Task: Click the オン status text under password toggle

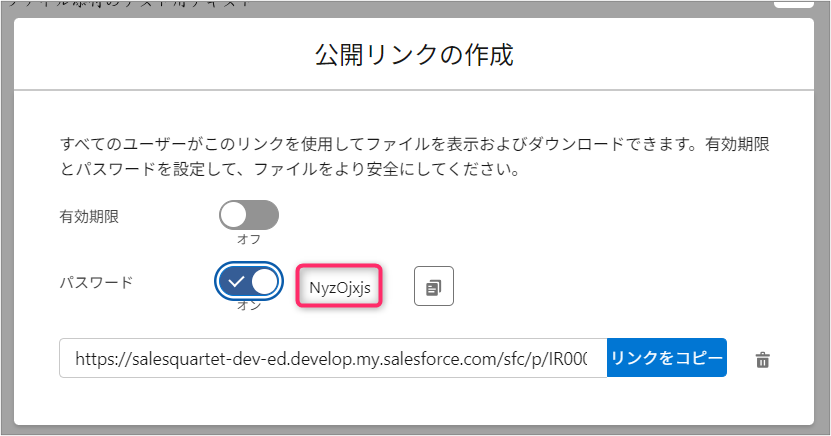Action: 248,306
